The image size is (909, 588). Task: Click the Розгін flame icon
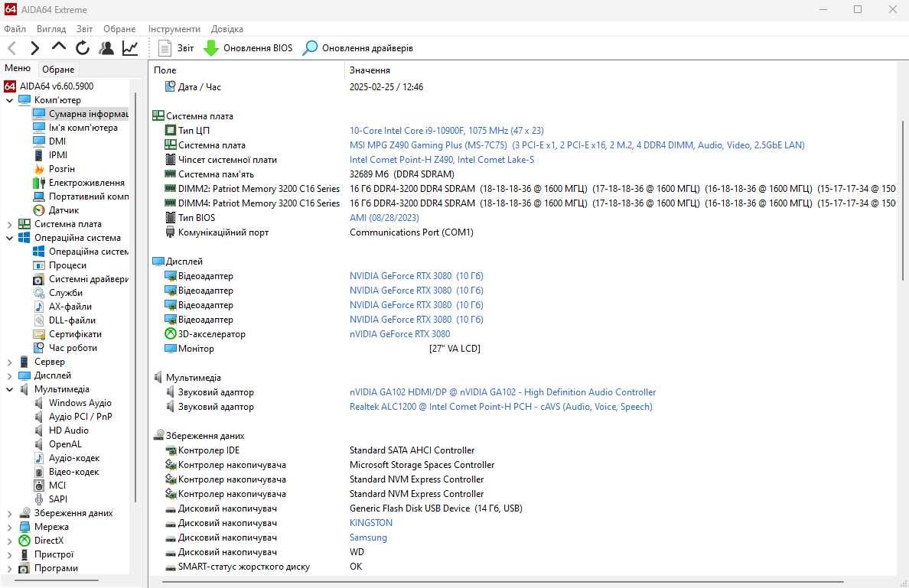coord(39,169)
